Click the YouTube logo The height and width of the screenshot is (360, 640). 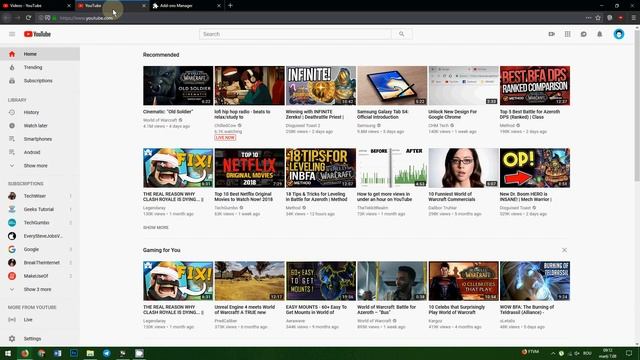(37, 34)
